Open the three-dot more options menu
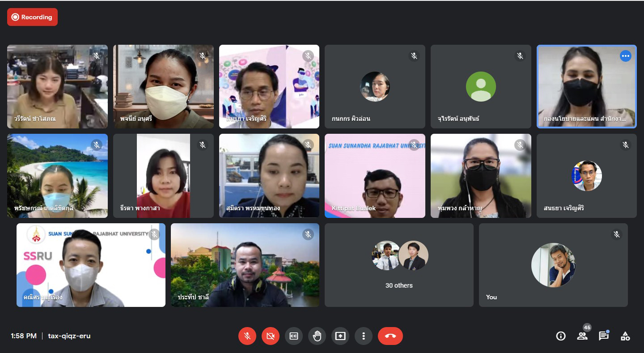This screenshot has width=644, height=353. click(x=363, y=336)
